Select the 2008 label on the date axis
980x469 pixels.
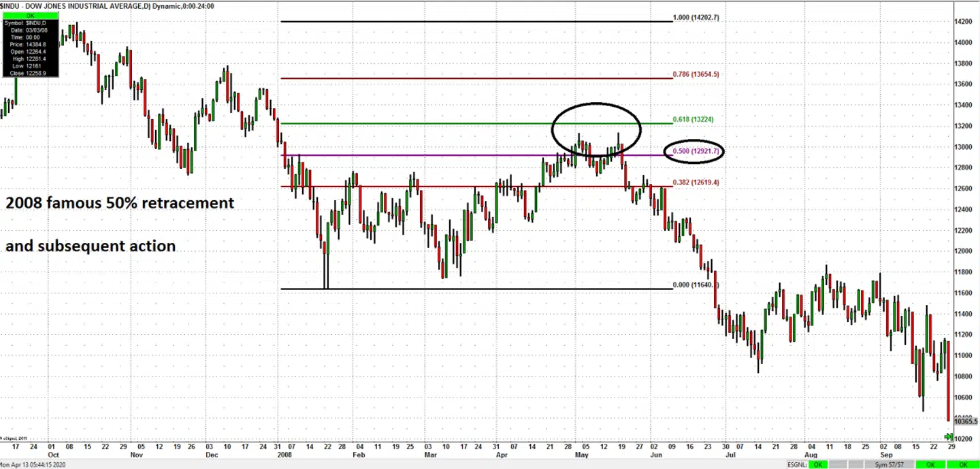[285, 455]
